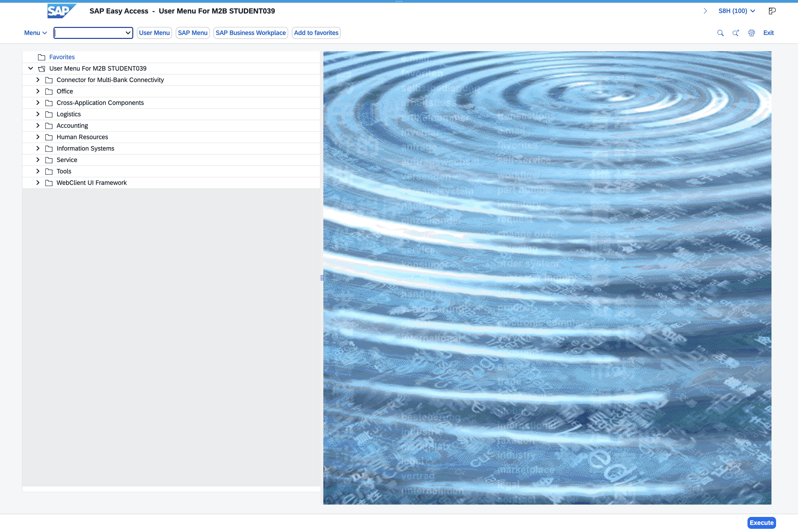798x532 pixels.
Task: Expand the Information Systems chevron
Action: (x=38, y=148)
